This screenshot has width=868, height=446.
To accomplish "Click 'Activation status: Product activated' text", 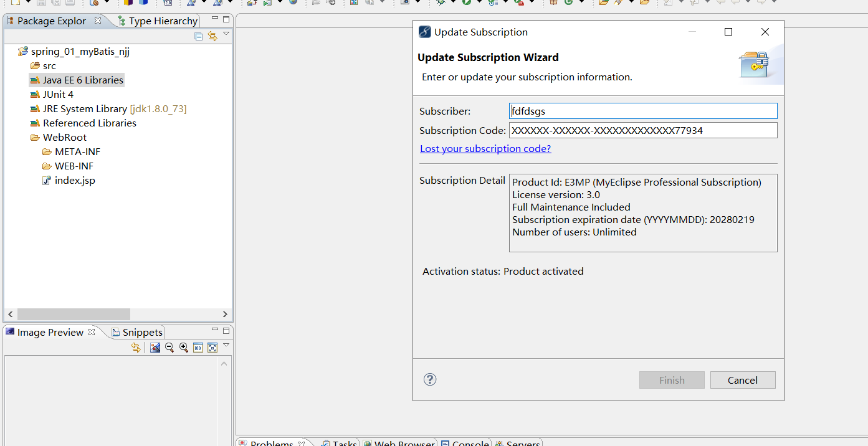I will pos(503,271).
